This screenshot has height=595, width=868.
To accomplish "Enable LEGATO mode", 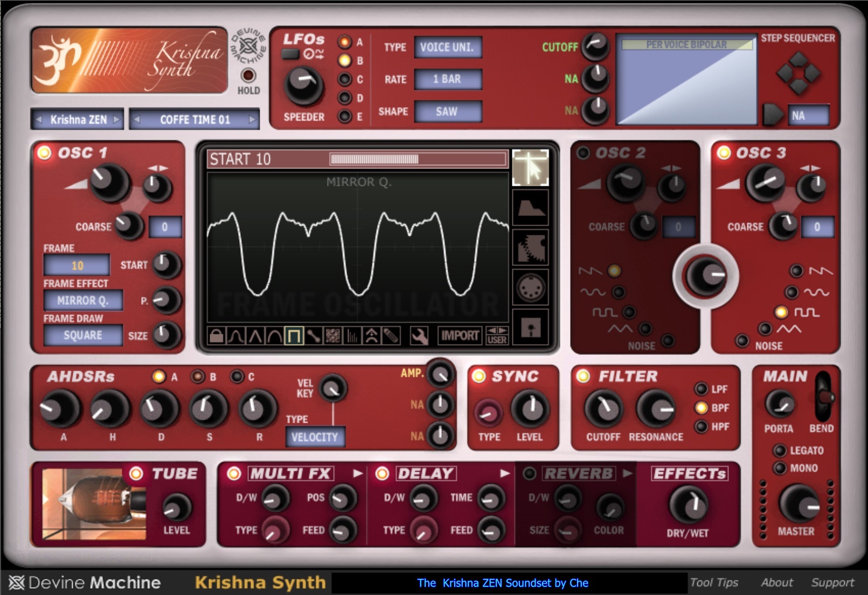I will tap(779, 450).
